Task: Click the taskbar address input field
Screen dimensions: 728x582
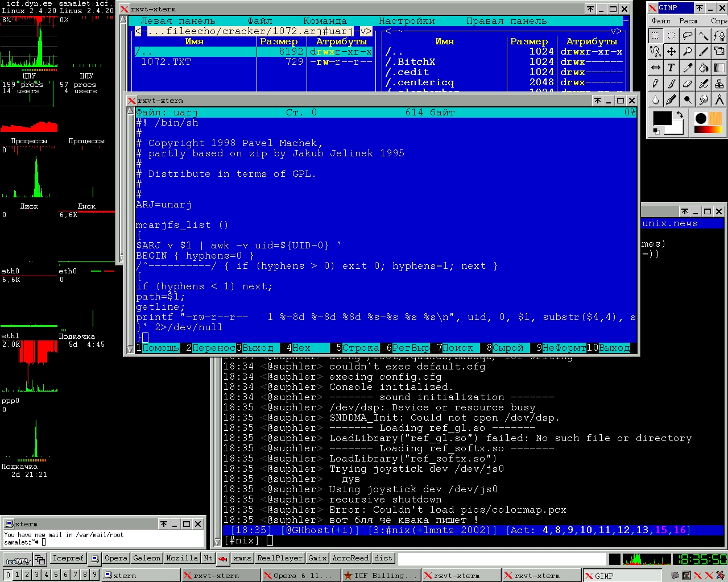Action: tap(502, 559)
